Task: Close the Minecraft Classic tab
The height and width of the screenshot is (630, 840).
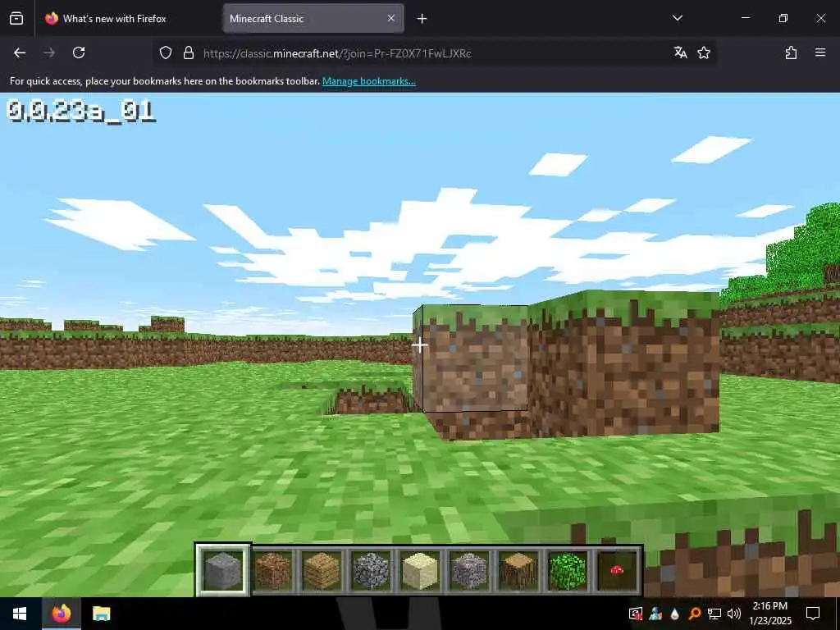Action: click(391, 18)
